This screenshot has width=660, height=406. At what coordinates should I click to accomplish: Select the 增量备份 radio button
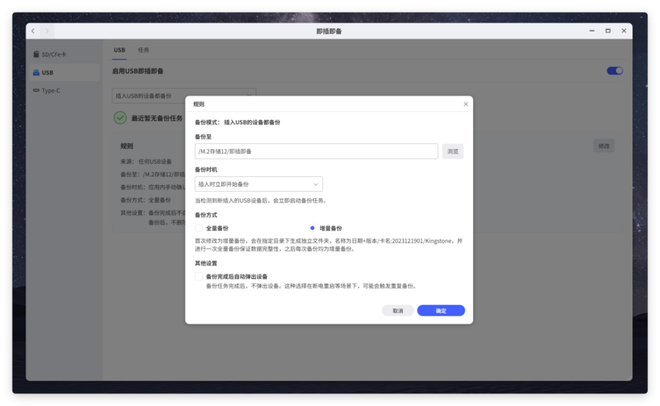(x=312, y=228)
